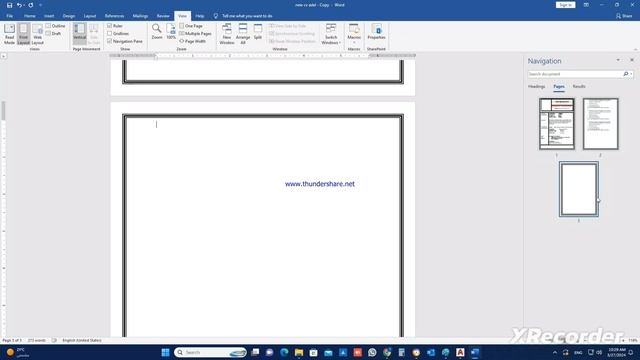Select Draft view in ribbon
The width and height of the screenshot is (640, 360).
coord(53,33)
